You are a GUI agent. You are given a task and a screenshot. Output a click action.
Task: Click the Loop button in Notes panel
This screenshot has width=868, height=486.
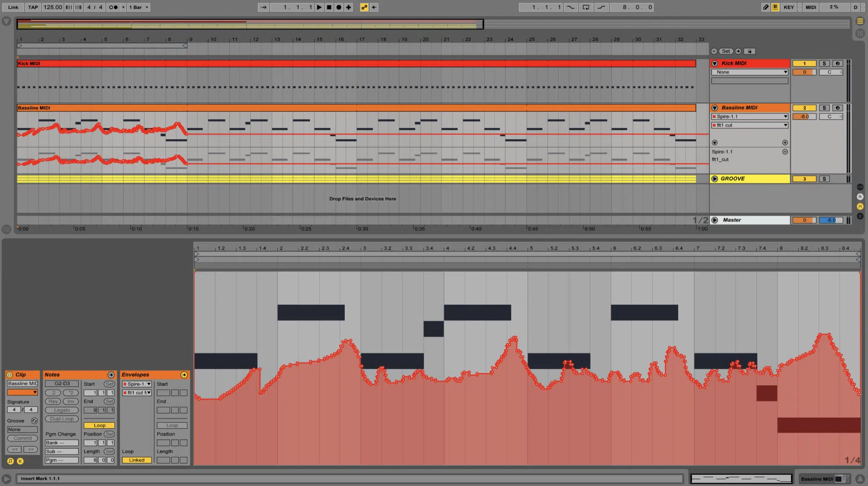[99, 425]
